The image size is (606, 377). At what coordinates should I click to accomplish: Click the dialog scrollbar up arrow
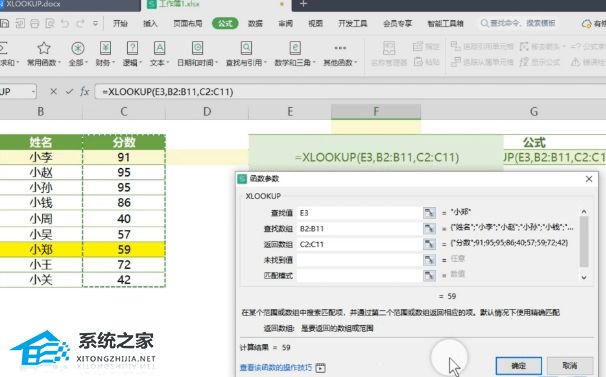click(x=584, y=212)
